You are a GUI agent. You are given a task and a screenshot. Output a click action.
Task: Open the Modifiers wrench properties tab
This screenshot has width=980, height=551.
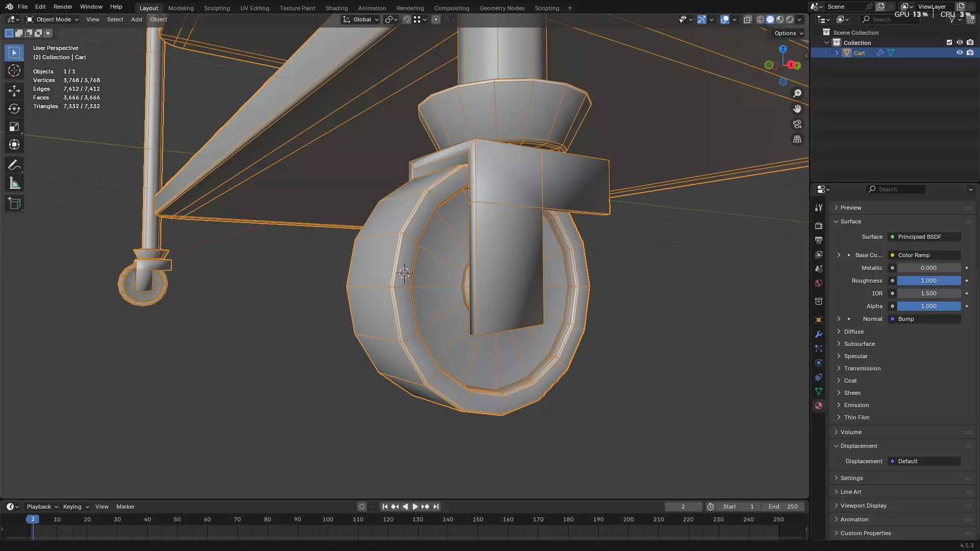[819, 334]
